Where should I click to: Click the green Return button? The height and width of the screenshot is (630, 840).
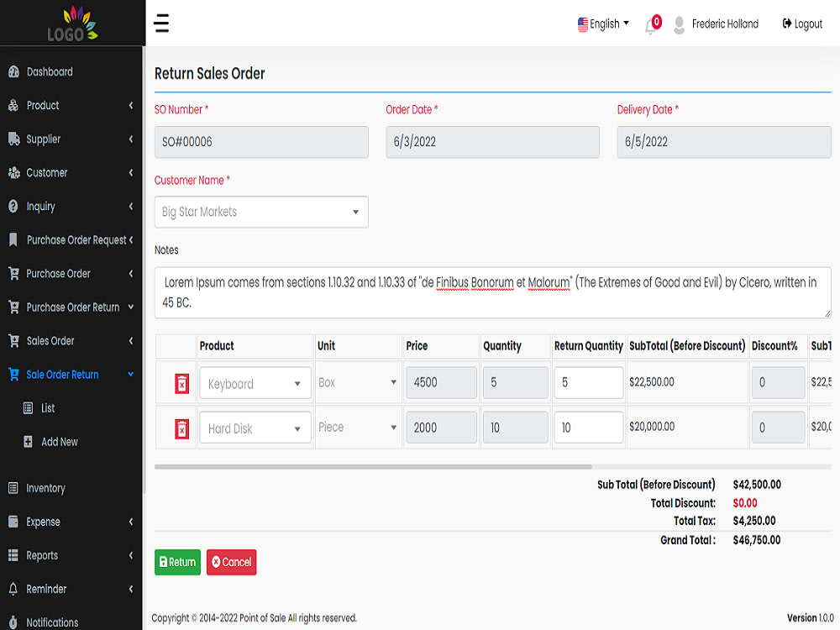177,562
